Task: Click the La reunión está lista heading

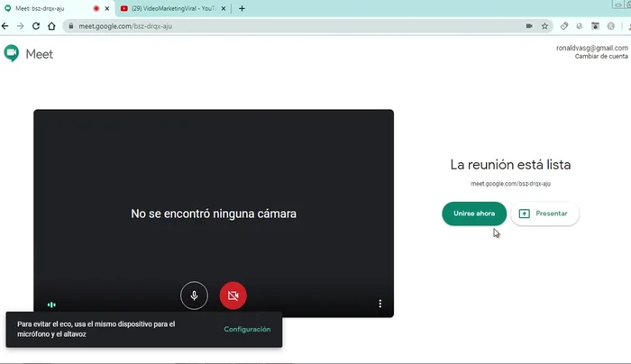Action: point(510,165)
